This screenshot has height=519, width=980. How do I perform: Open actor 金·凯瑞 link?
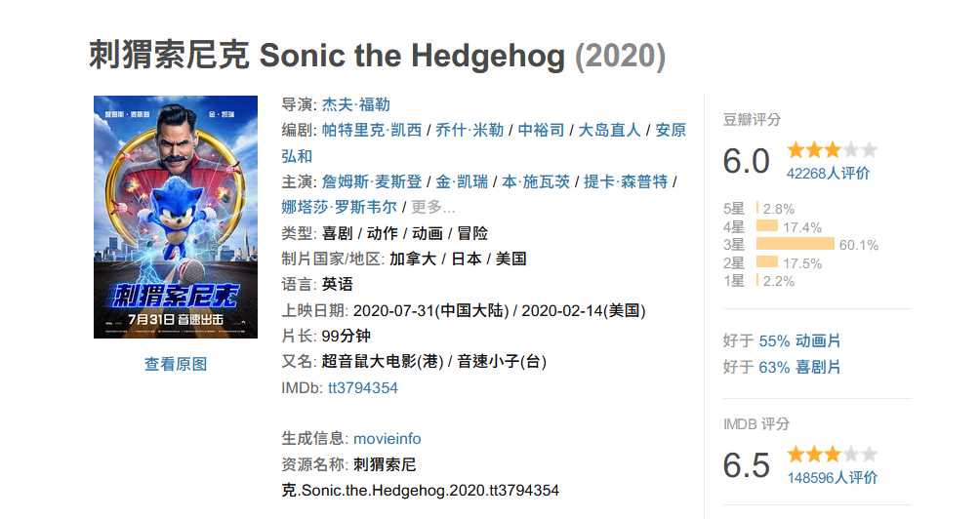pos(462,181)
